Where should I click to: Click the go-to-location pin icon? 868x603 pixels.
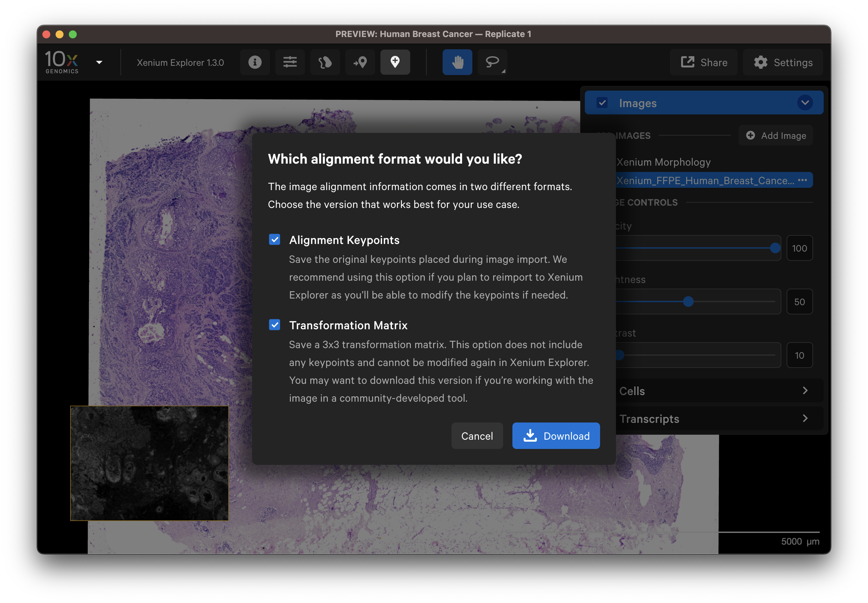(x=360, y=62)
